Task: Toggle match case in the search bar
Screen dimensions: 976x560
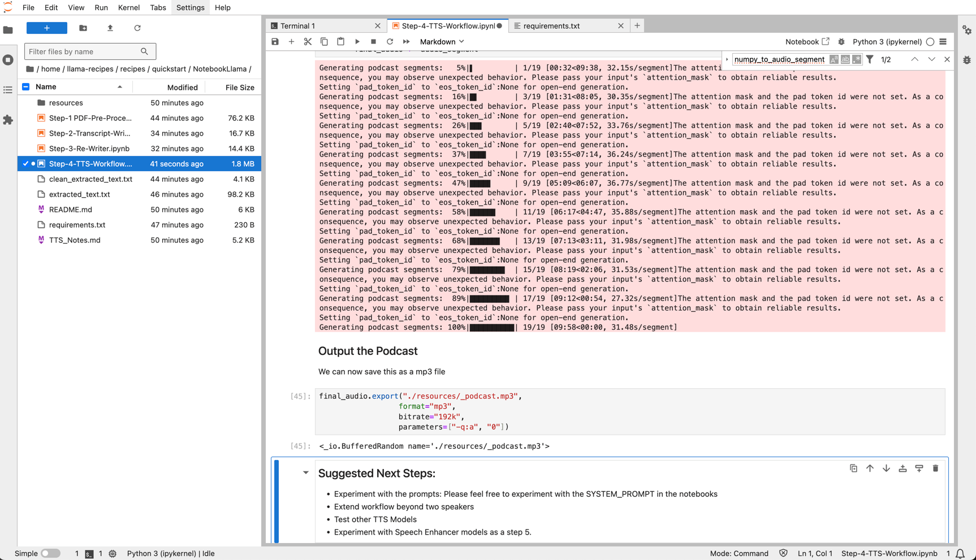Action: pos(834,59)
